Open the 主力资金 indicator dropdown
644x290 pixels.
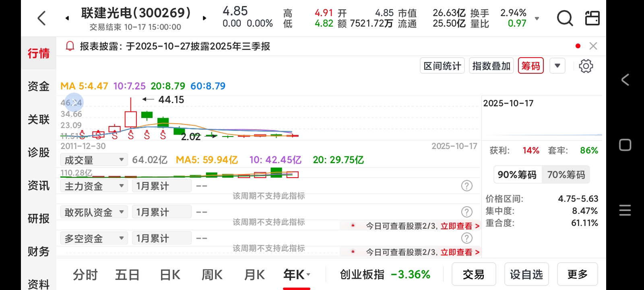click(94, 186)
